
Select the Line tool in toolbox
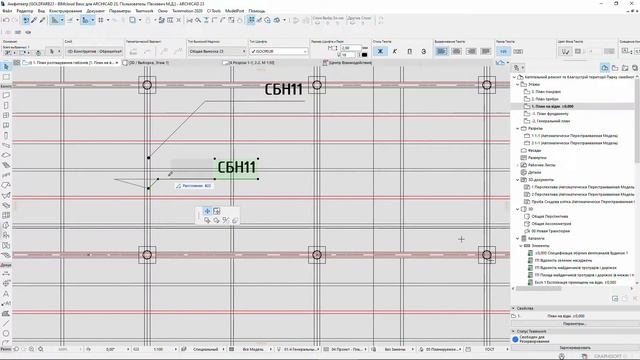[x=6, y=324]
